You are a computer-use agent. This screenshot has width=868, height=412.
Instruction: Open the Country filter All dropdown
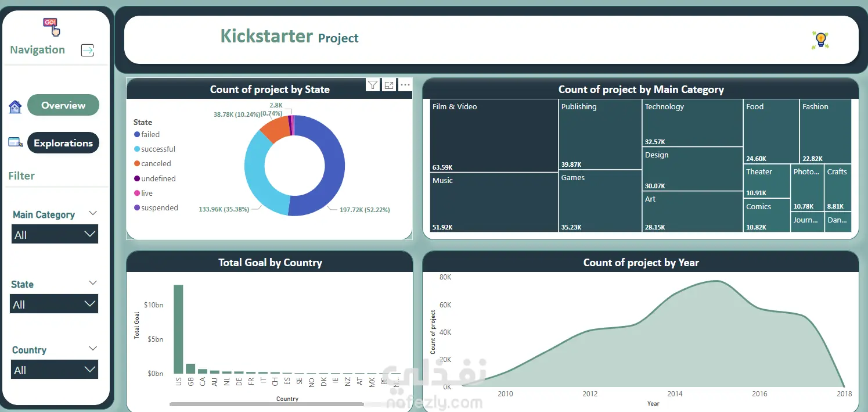tap(55, 370)
